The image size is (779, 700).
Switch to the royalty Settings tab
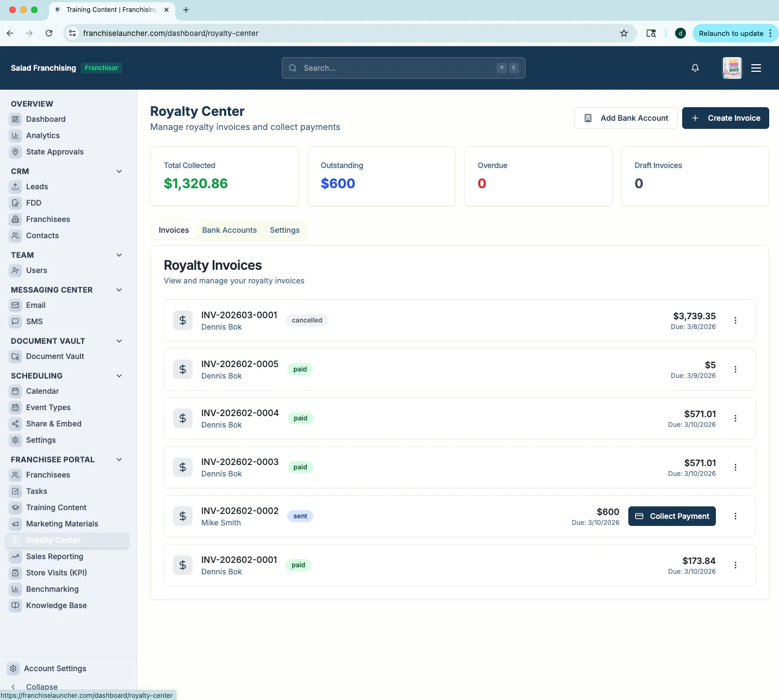pyautogui.click(x=285, y=230)
